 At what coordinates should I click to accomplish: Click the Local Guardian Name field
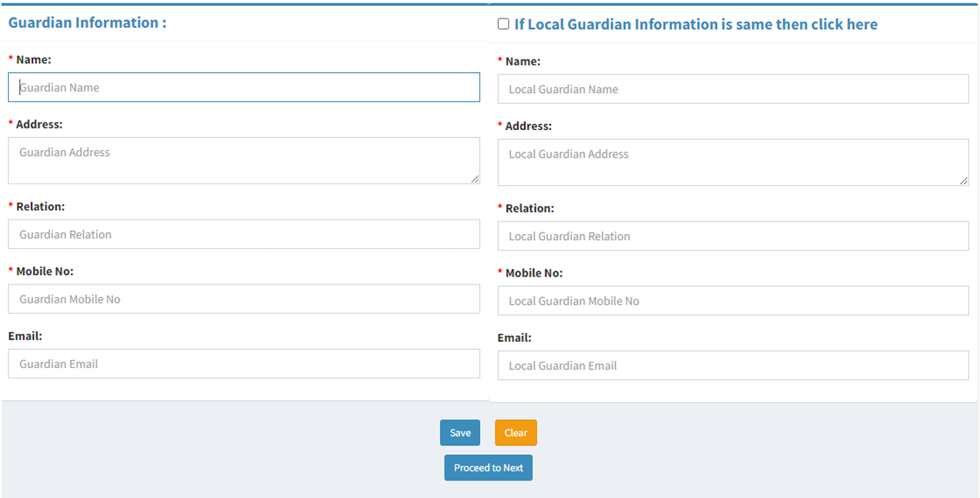733,89
